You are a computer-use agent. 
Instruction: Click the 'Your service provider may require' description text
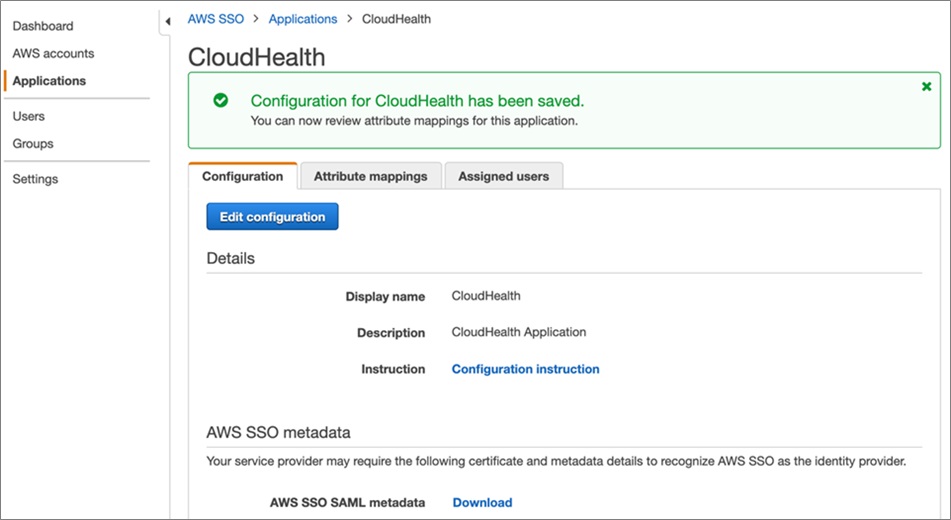556,461
